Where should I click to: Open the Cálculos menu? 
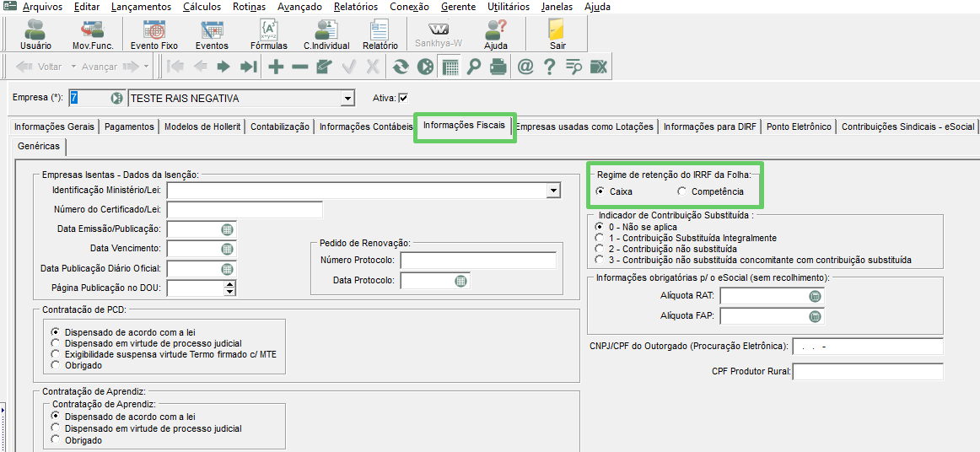coord(202,7)
